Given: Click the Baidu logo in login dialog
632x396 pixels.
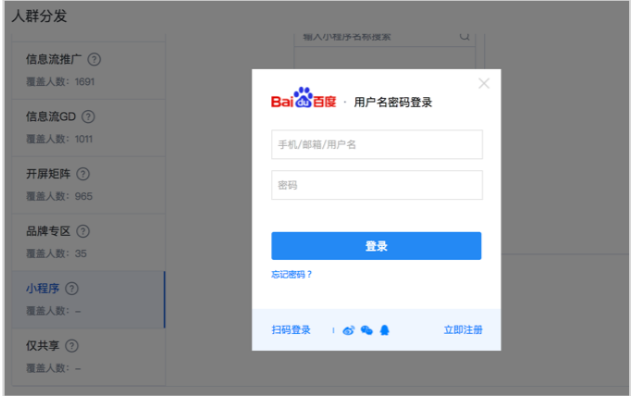Looking at the screenshot, I should [303, 98].
